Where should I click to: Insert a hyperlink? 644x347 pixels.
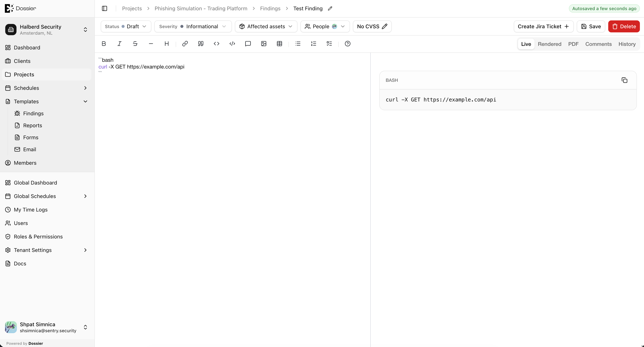(185, 44)
